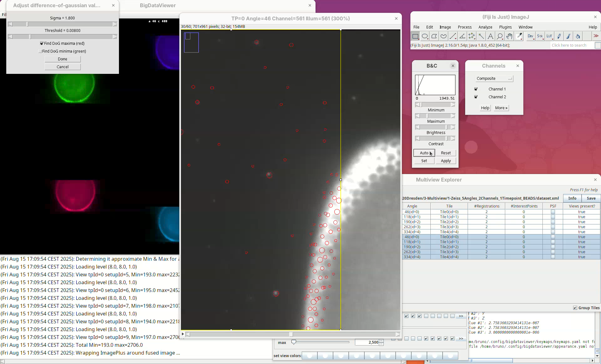Activate the Magnifying glass tool
The height and width of the screenshot is (364, 601).
click(500, 36)
